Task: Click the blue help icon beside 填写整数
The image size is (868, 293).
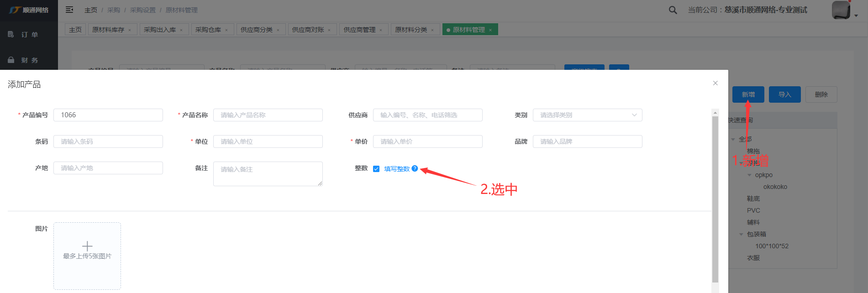Action: coord(415,168)
